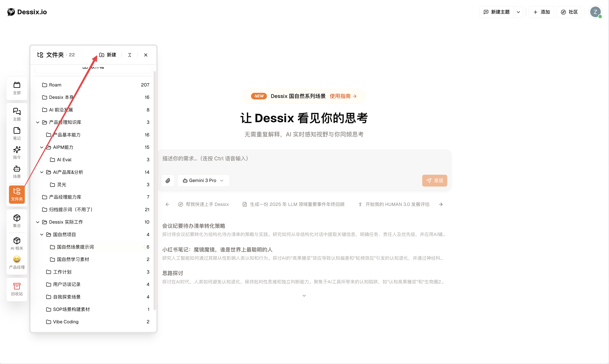
Task: Click the paperclip attachment icon
Action: pos(168,181)
